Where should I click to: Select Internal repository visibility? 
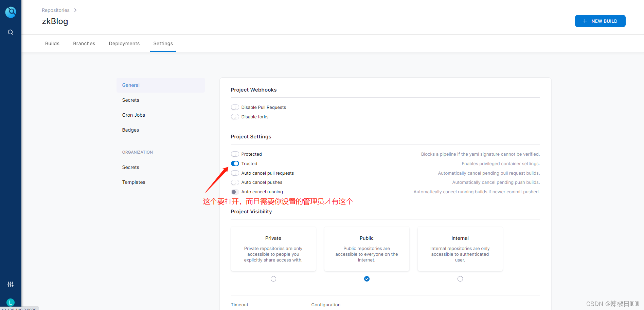click(460, 278)
